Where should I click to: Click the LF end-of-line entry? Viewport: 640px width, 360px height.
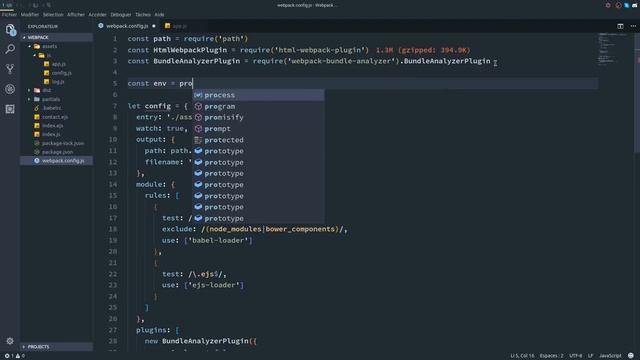[590, 356]
